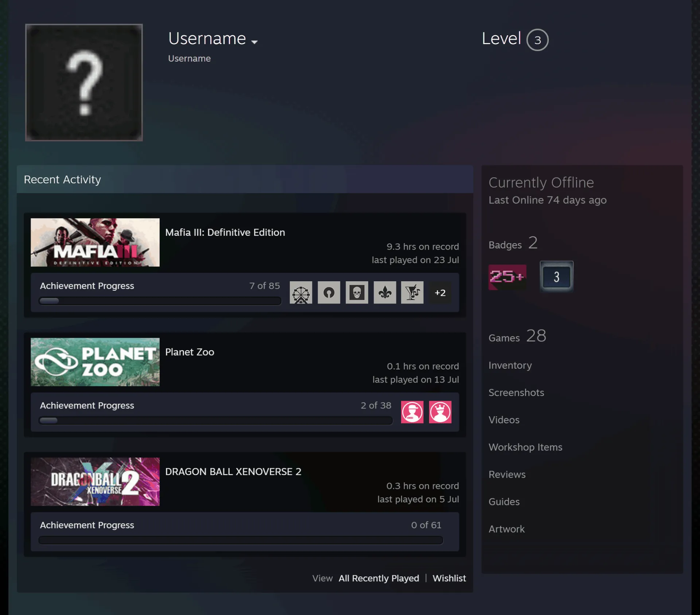Viewport: 700px width, 615px height.
Task: Open Inventory in the sidebar
Action: tap(510, 365)
